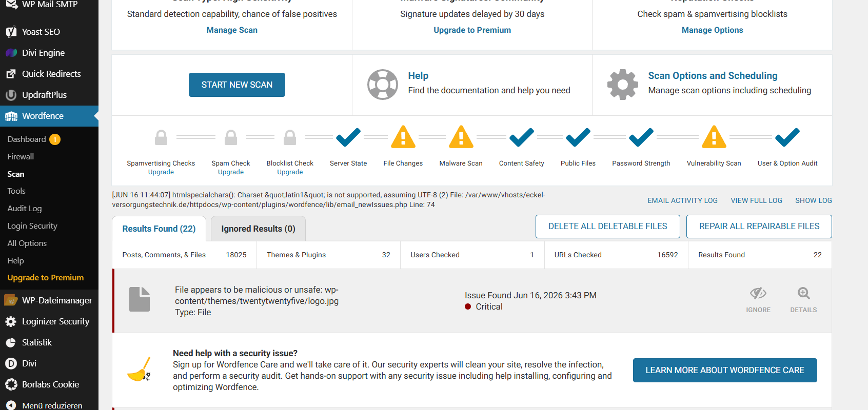This screenshot has height=410, width=868.
Task: Click the WP-Dateimanager folder icon
Action: pyautogui.click(x=11, y=300)
